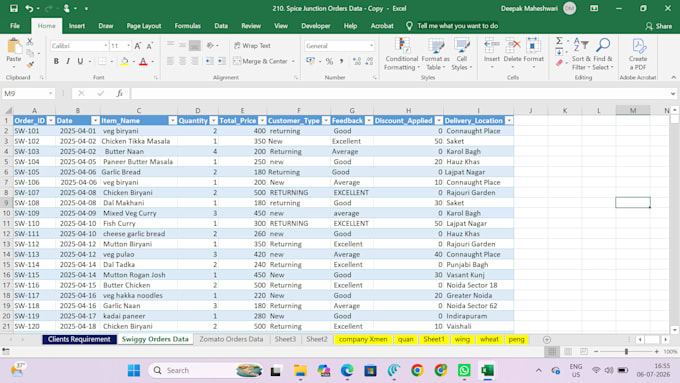Create a PDF with Adobe Acrobat
Screen dimensions: 680x383
pyautogui.click(x=638, y=54)
